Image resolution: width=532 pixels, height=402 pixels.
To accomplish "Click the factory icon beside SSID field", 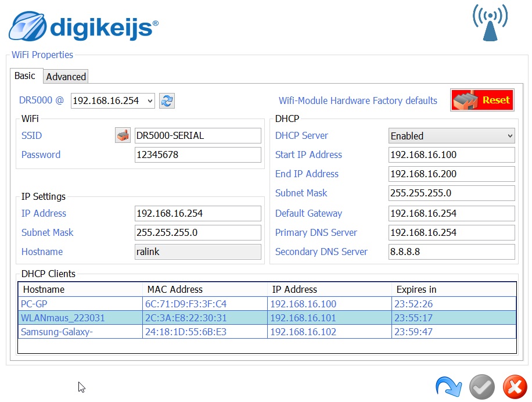I will click(123, 135).
